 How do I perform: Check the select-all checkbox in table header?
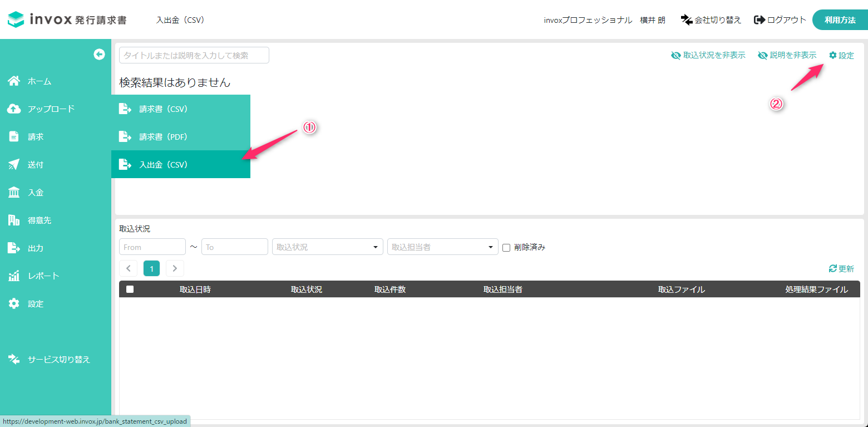[130, 289]
